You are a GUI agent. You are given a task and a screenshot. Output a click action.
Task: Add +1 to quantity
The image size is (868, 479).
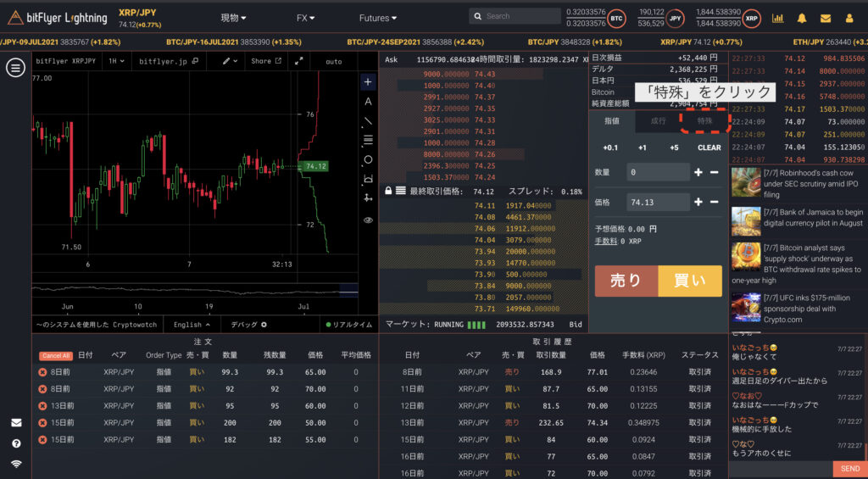click(643, 148)
